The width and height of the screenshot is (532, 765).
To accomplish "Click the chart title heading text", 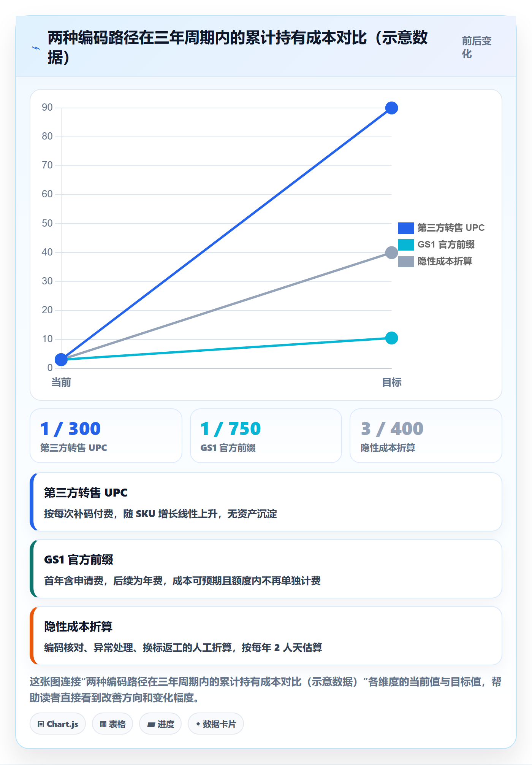I will click(238, 48).
